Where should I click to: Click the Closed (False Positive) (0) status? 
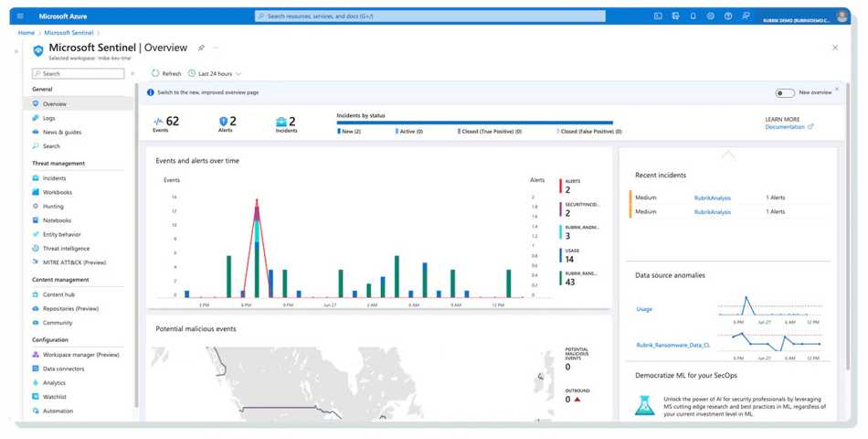click(x=589, y=132)
